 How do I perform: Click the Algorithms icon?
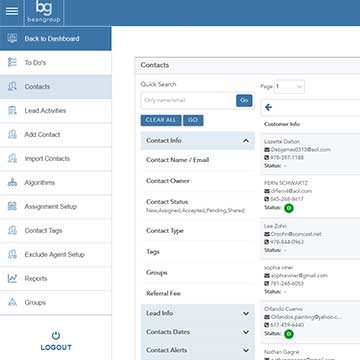coord(12,182)
